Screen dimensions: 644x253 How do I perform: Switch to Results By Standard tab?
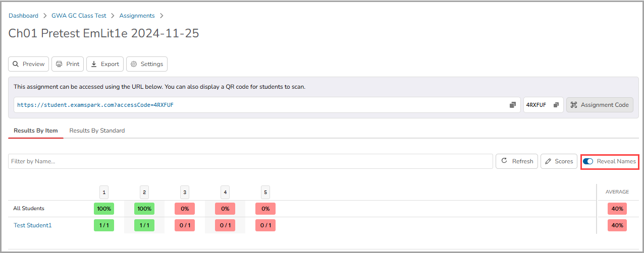[97, 131]
